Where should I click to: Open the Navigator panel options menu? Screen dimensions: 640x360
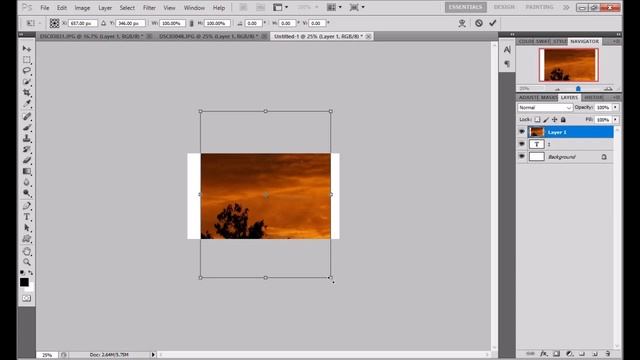pyautogui.click(x=616, y=42)
